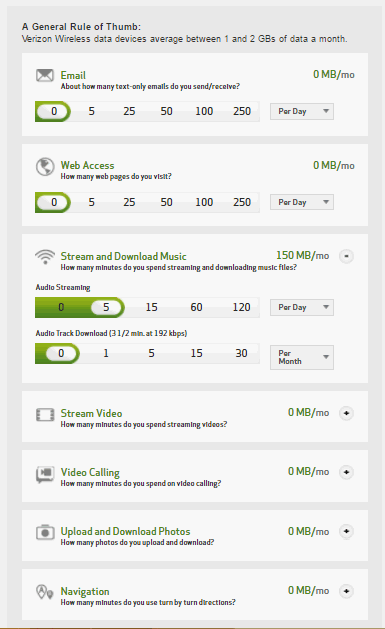Click the Stream Video heading link
The image size is (385, 629).
point(91,413)
